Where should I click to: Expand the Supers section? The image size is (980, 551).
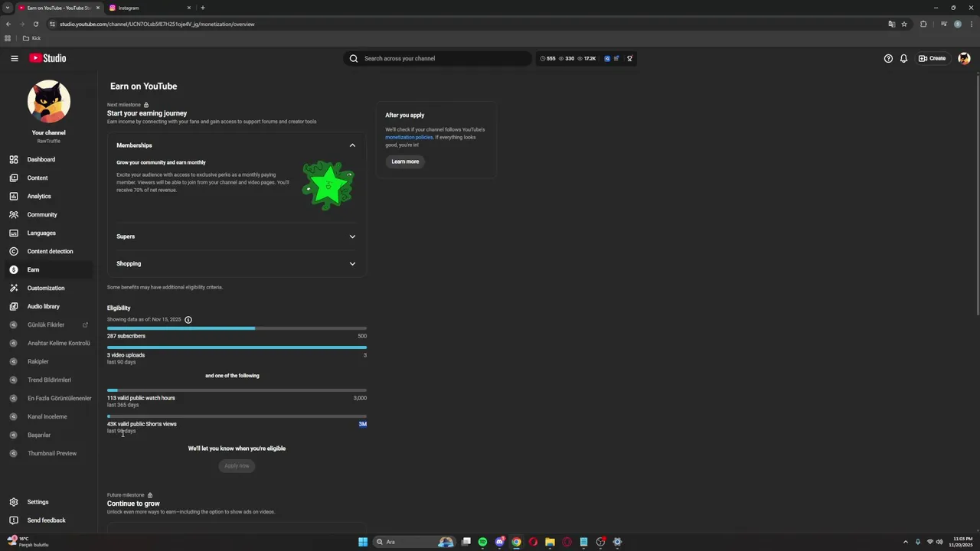[352, 236]
